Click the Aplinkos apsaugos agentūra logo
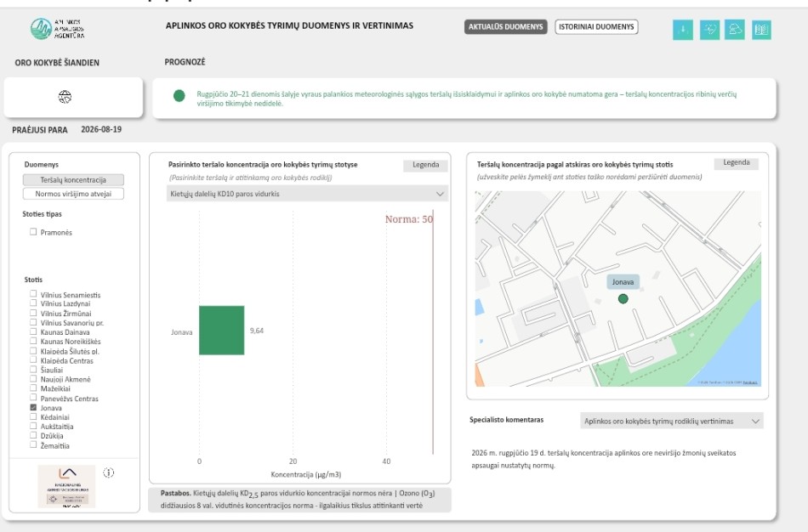The height and width of the screenshot is (532, 808). (x=57, y=29)
